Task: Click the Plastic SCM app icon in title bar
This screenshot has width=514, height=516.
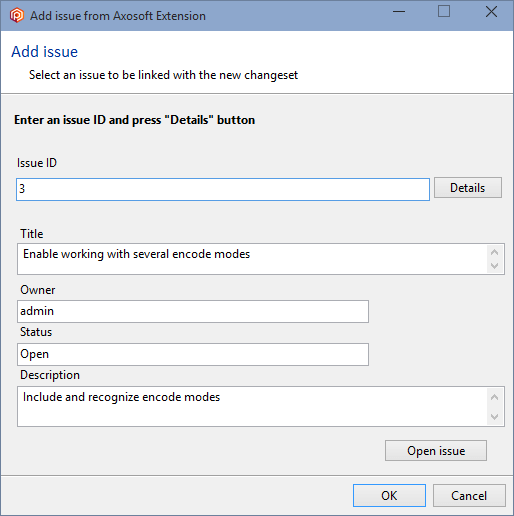Action: click(17, 15)
